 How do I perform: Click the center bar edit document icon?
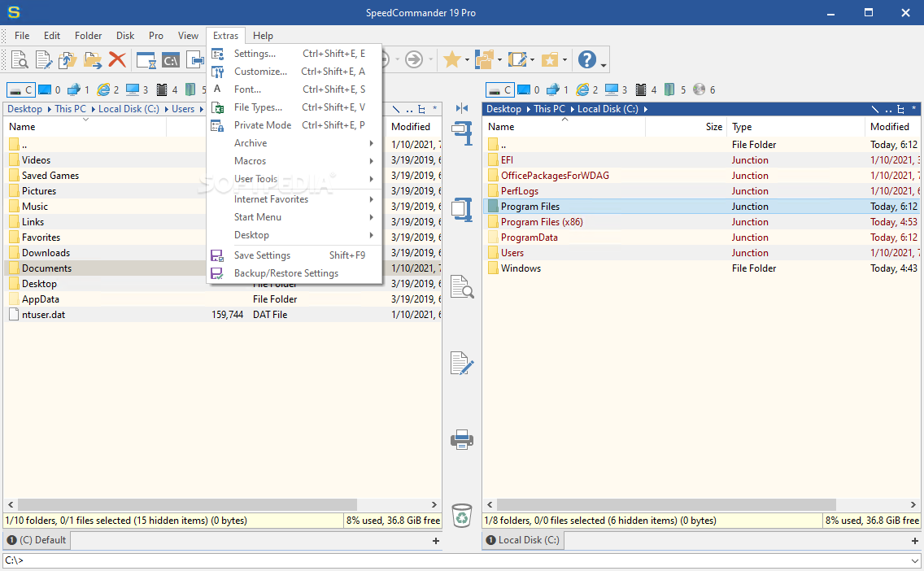[x=462, y=363]
